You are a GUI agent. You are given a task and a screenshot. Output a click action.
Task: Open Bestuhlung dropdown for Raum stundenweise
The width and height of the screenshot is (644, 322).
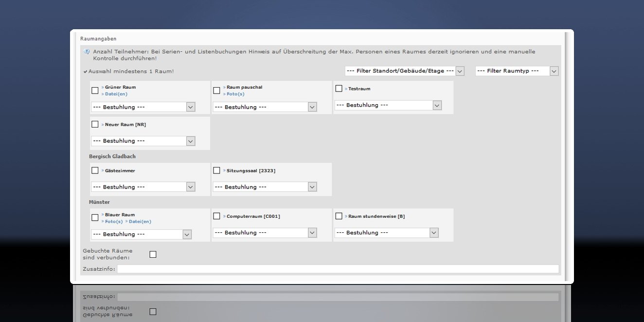pos(386,233)
